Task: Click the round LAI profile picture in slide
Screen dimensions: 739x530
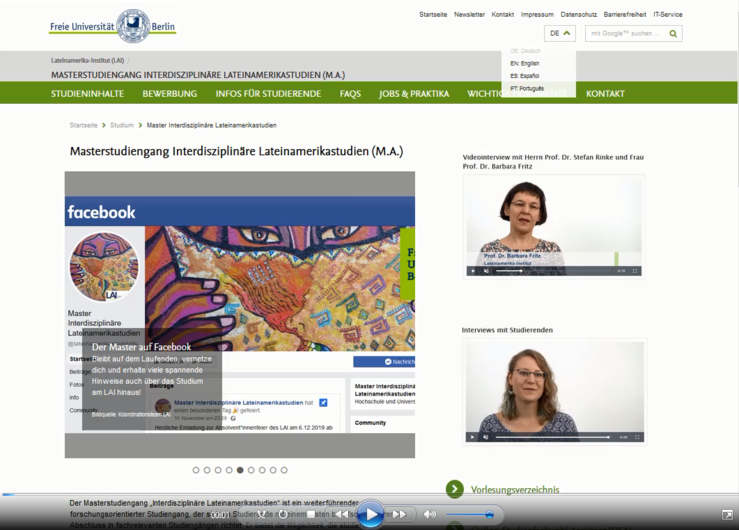Action: click(104, 266)
